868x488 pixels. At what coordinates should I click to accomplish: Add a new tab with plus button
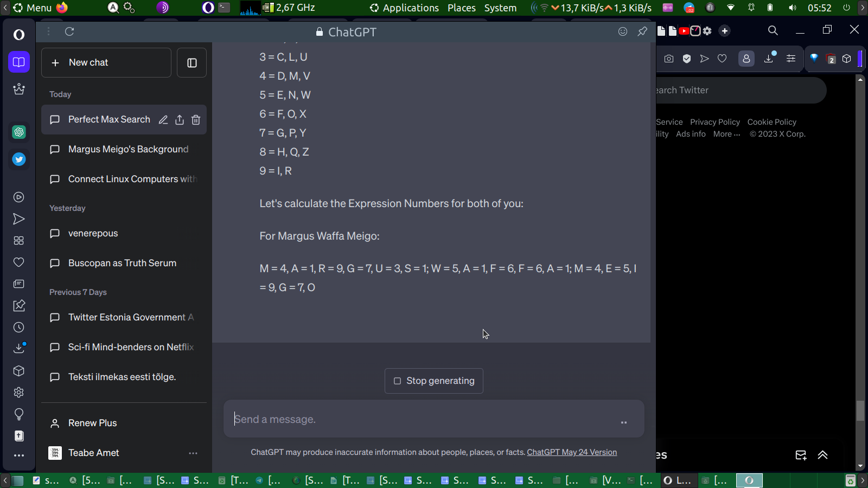[x=725, y=31]
